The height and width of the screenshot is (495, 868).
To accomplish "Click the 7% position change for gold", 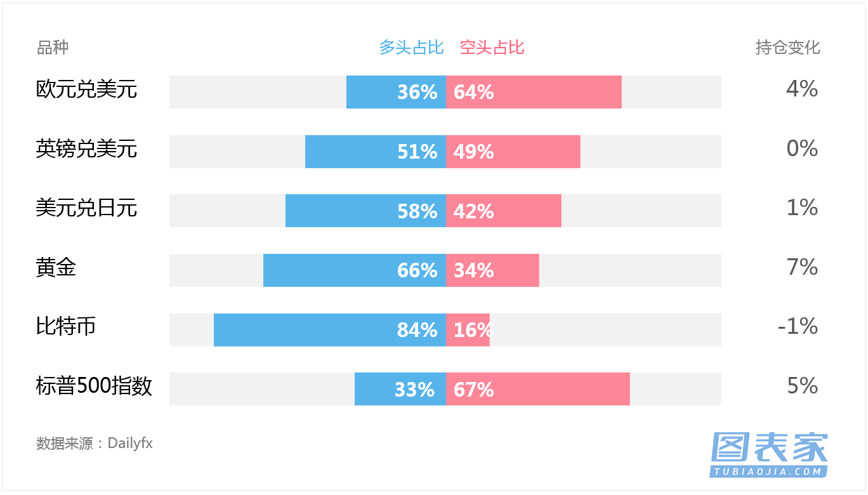I will (x=802, y=267).
